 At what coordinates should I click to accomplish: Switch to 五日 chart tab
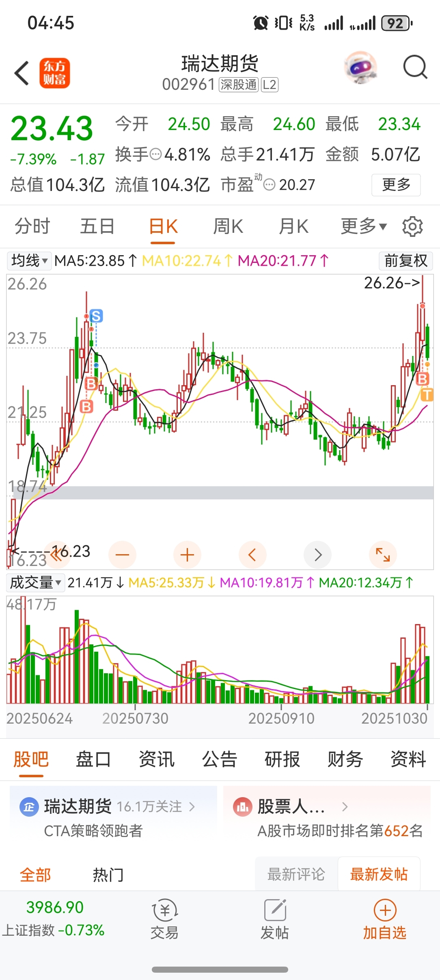pyautogui.click(x=97, y=226)
